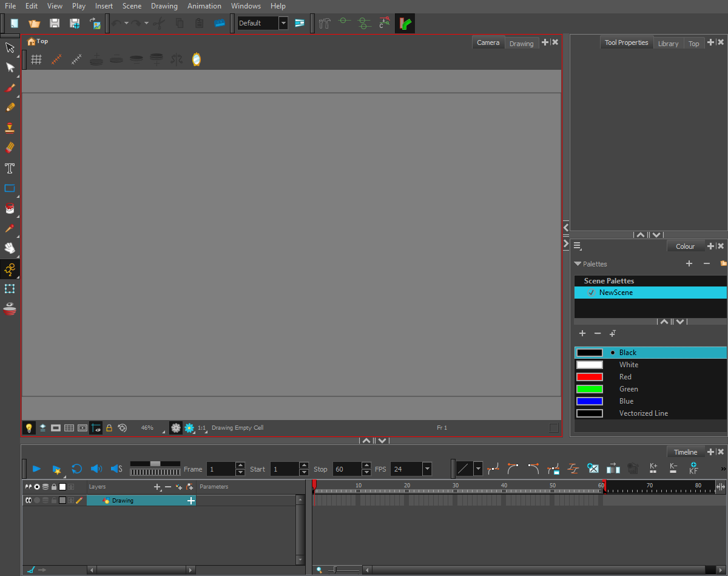Click the green flip arrow icon
The width and height of the screenshot is (728, 576).
point(405,24)
